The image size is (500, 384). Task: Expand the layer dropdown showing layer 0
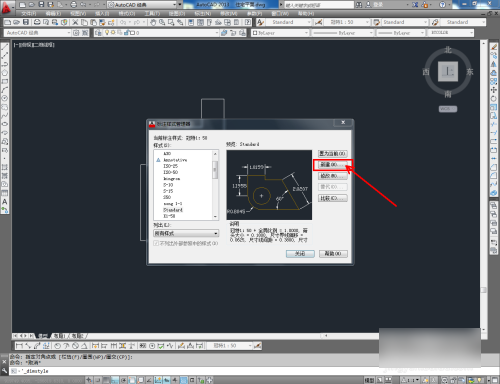point(157,33)
